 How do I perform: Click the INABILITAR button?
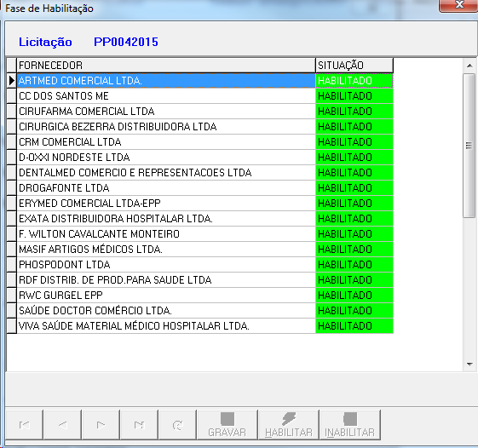tap(350, 424)
